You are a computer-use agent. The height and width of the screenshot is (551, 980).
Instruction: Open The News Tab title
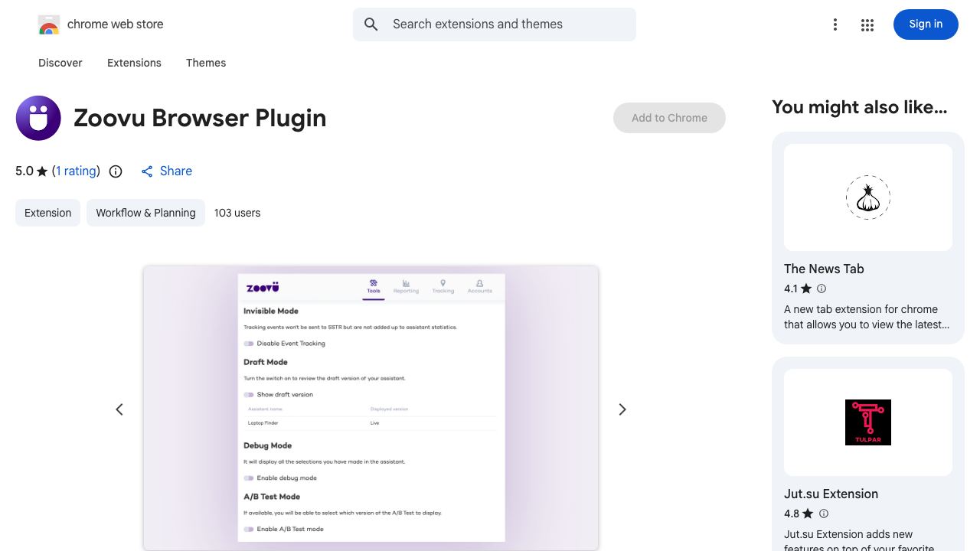pyautogui.click(x=824, y=269)
